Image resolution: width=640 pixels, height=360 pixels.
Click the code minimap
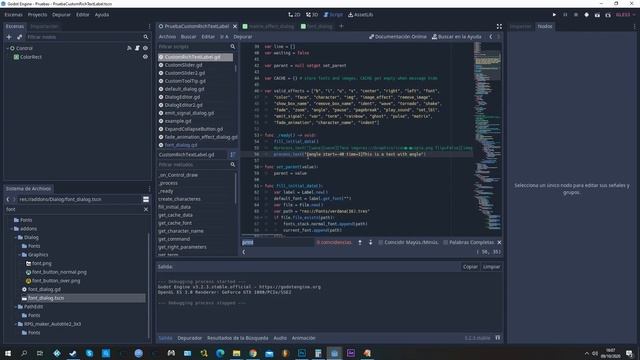[x=488, y=137]
